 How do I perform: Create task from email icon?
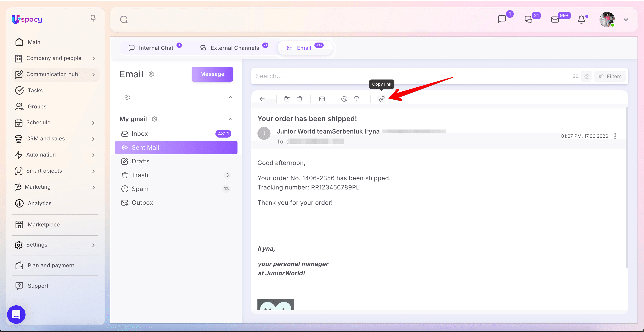tap(344, 99)
